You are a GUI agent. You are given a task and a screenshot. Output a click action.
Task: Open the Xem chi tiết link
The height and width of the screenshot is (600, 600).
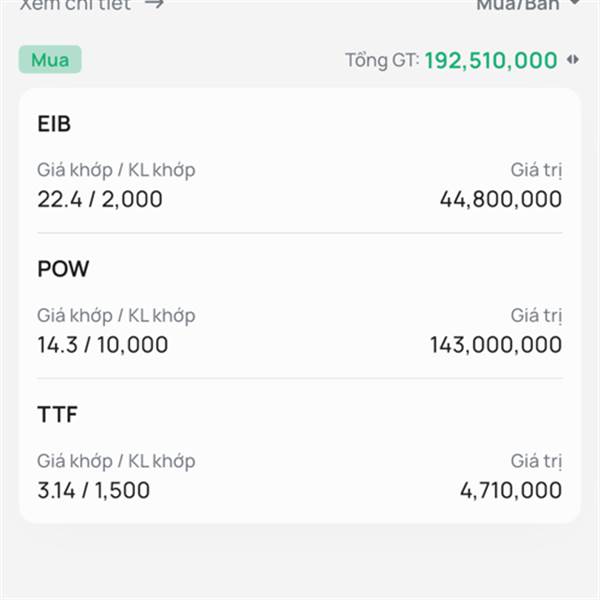pyautogui.click(x=76, y=3)
